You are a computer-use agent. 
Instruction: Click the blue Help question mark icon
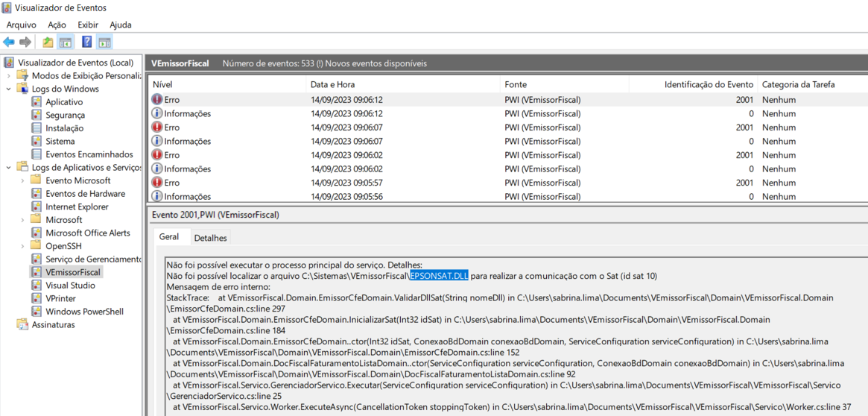pos(86,42)
